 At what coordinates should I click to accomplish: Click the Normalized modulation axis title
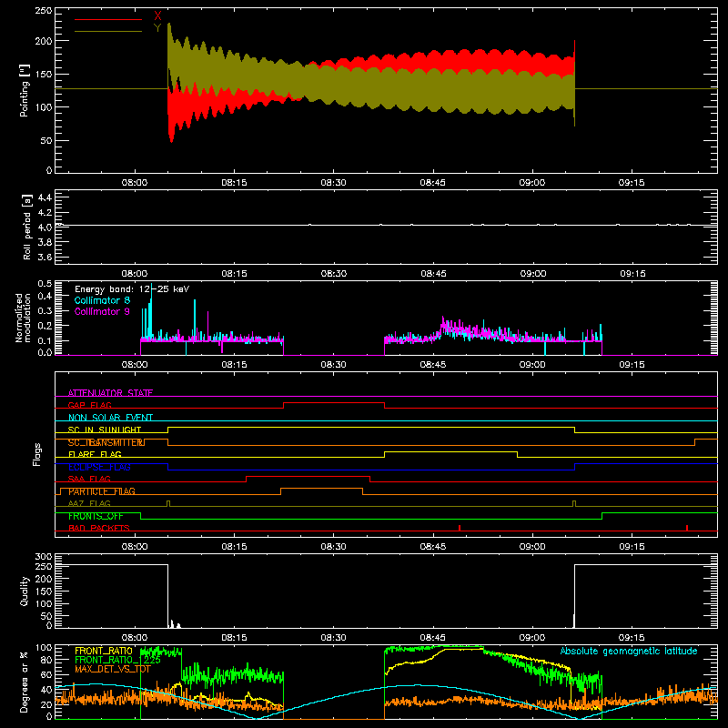[x=23, y=318]
